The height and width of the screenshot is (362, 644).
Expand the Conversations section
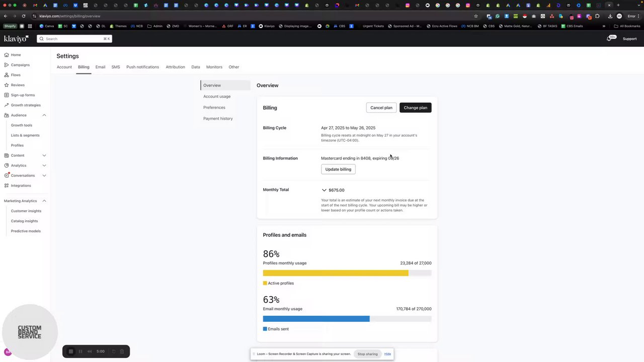pyautogui.click(x=44, y=175)
